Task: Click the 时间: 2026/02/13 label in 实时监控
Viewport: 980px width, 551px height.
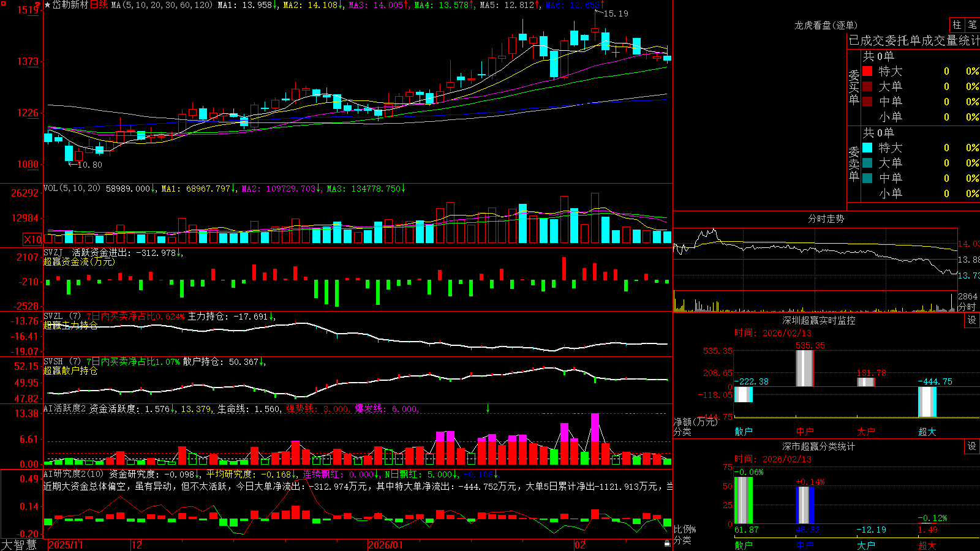Action: (x=773, y=333)
